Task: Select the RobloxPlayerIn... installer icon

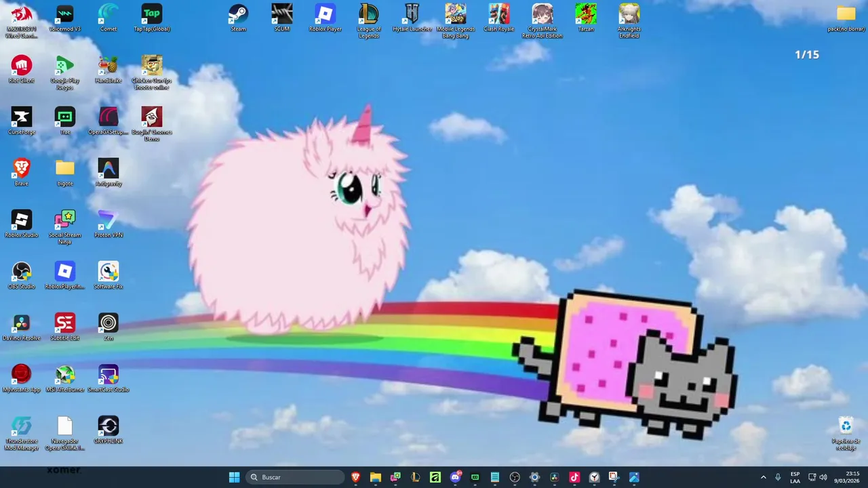Action: click(64, 276)
